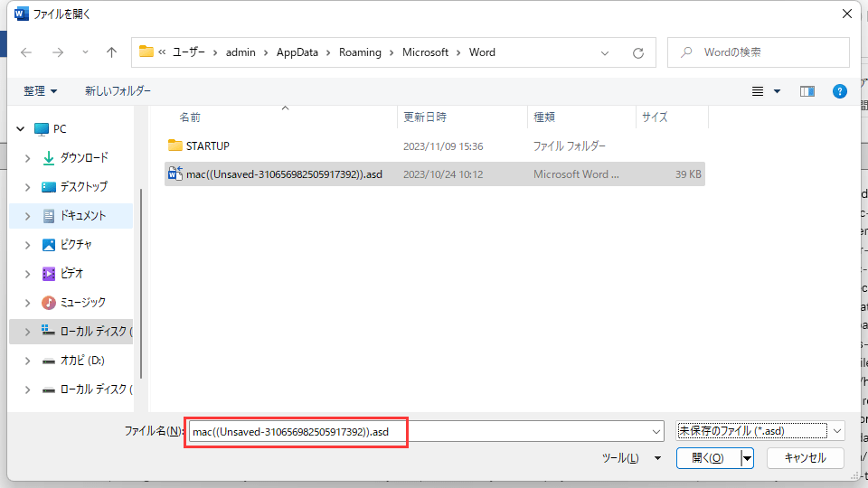The image size is (868, 488).
Task: Open the ピクチャ folder
Action: point(75,245)
